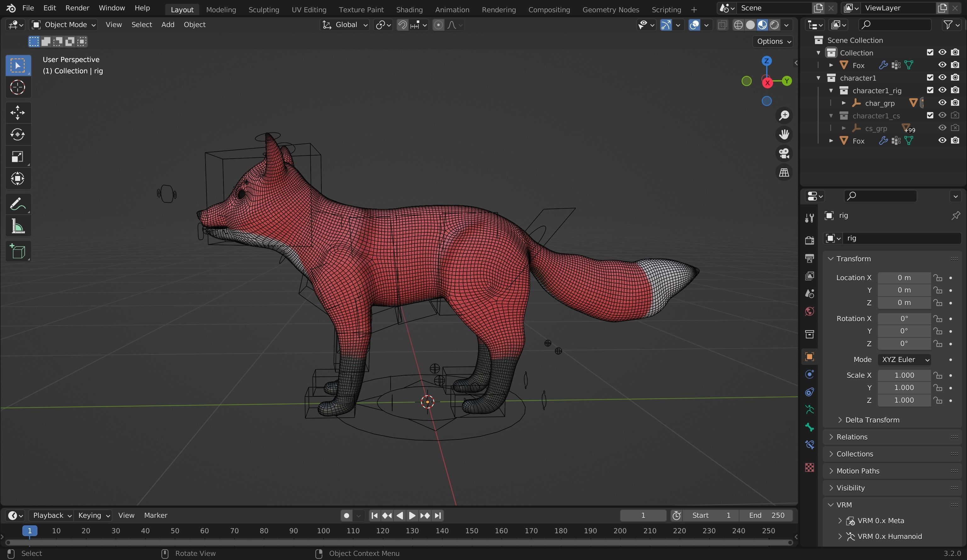
Task: Uncheck character1_rig collection checkbox
Action: [x=930, y=90]
